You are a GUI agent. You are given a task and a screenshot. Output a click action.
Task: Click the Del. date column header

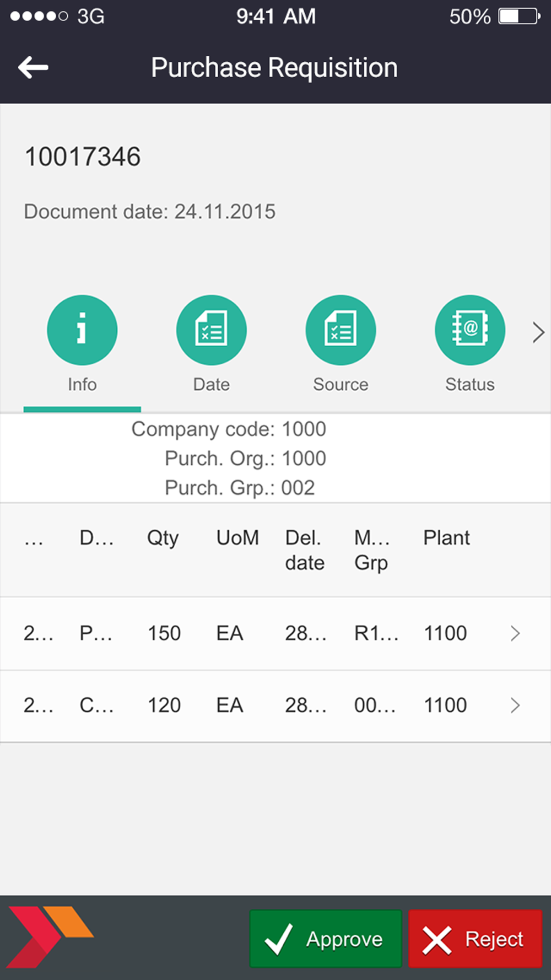tap(305, 550)
